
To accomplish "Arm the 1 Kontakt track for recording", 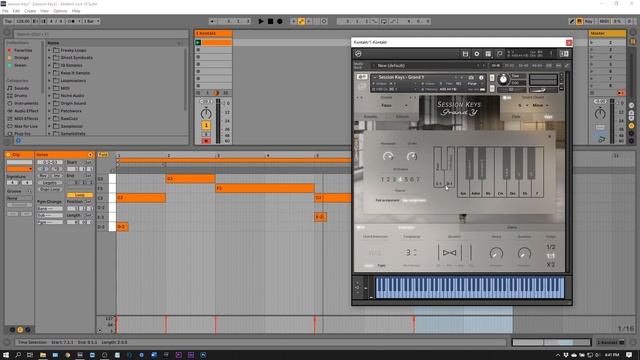I will 206,141.
